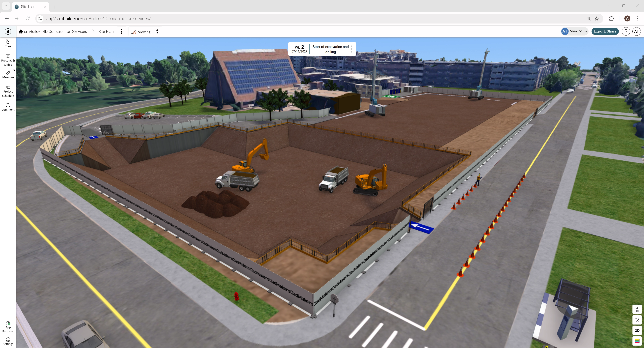Open options for Wk 2 schedule card
Image resolution: width=644 pixels, height=348 pixels.
pyautogui.click(x=351, y=49)
